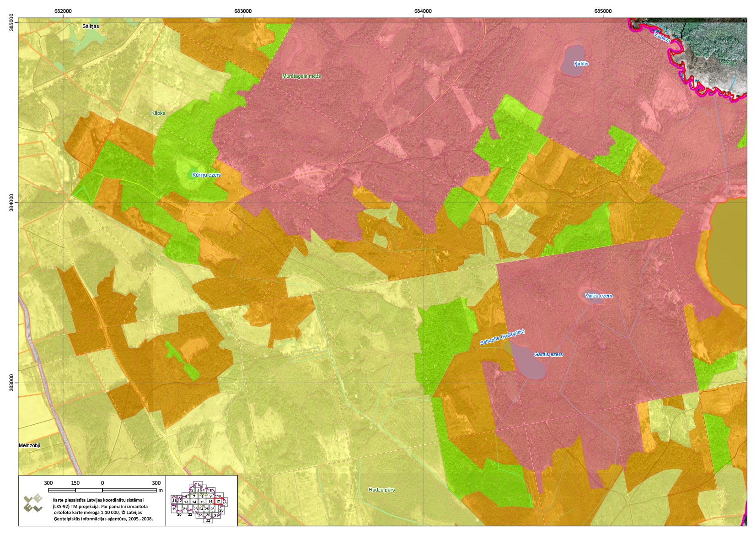The width and height of the screenshot is (756, 535).
Task: Select tile 1 in the index map
Action: [198, 484]
